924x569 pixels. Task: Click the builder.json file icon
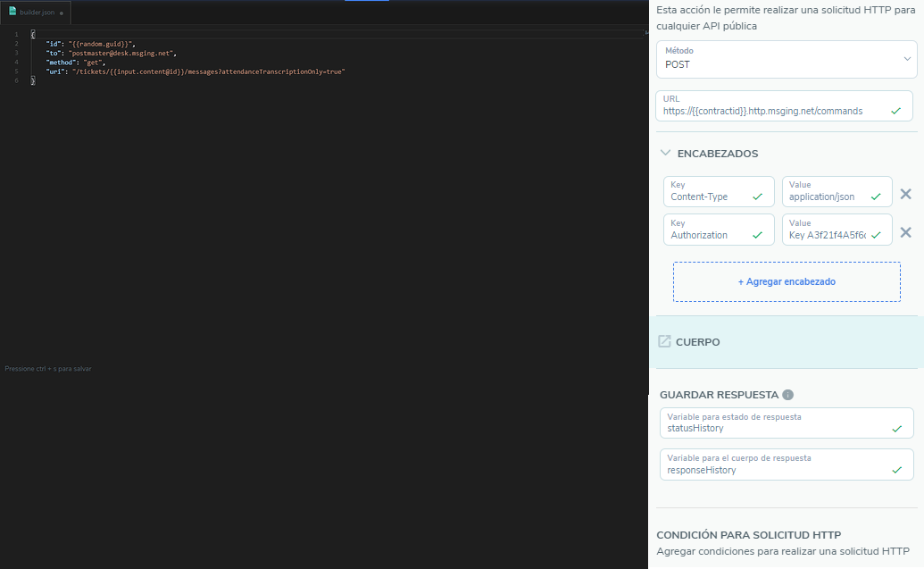[x=12, y=12]
